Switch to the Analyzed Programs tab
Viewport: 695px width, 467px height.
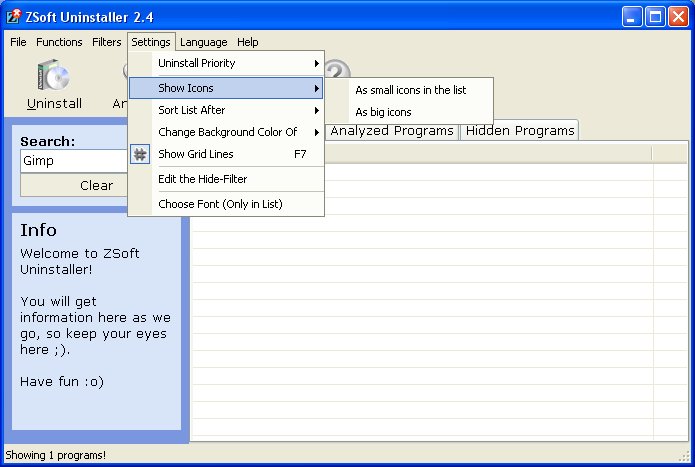click(392, 131)
